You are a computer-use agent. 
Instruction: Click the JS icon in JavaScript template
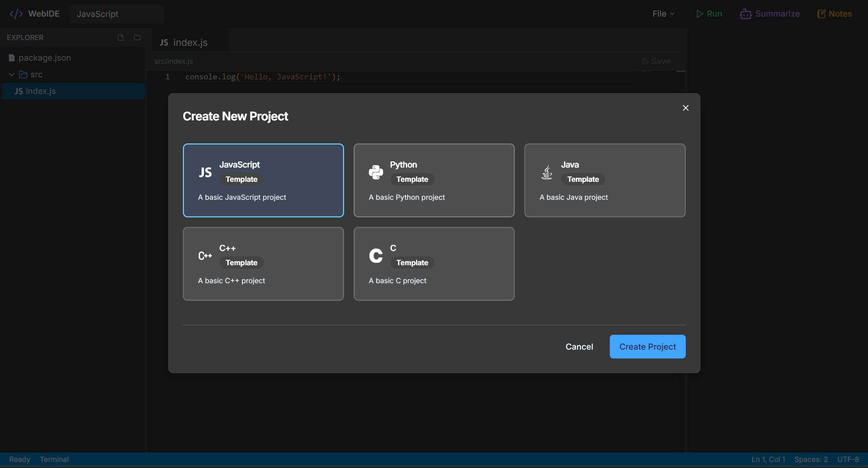tap(205, 172)
